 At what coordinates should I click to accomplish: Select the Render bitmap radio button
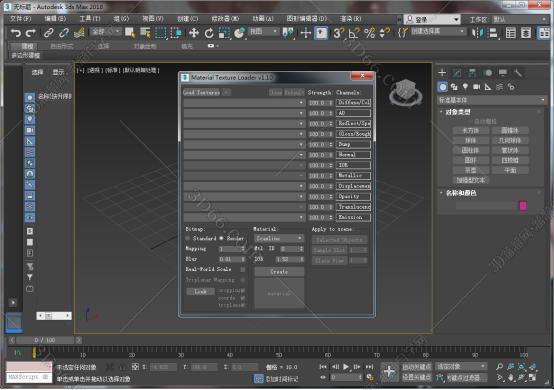222,238
